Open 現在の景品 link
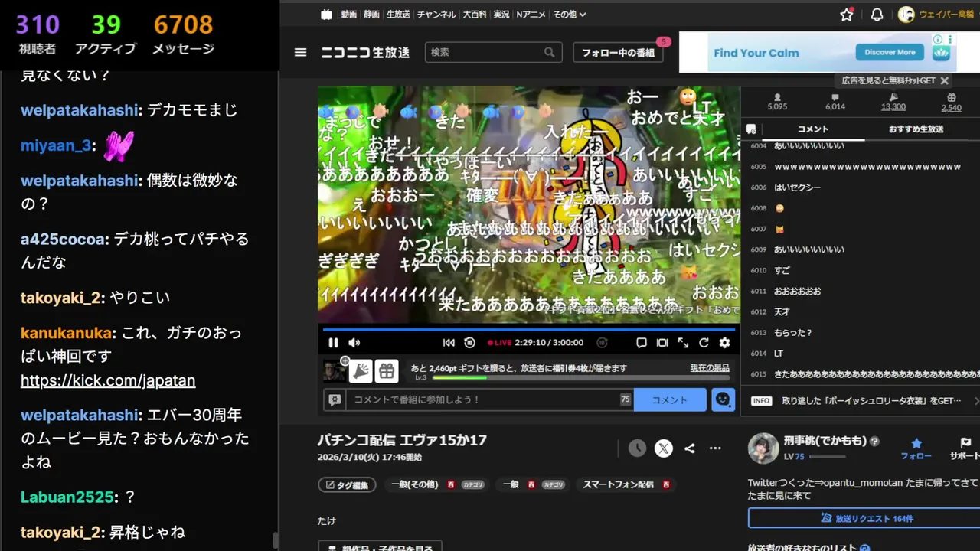Image resolution: width=980 pixels, height=551 pixels. [x=710, y=368]
